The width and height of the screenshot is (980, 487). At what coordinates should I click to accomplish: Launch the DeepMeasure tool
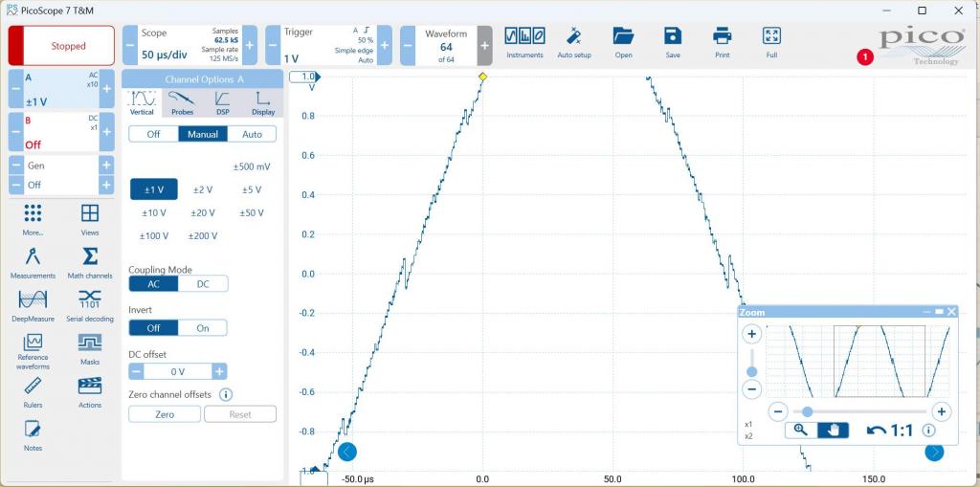click(33, 304)
